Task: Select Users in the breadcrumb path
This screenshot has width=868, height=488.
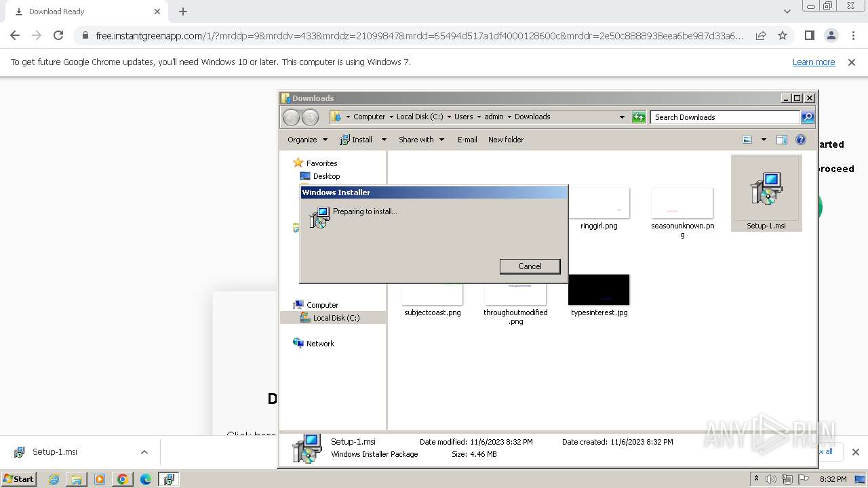Action: (x=464, y=117)
